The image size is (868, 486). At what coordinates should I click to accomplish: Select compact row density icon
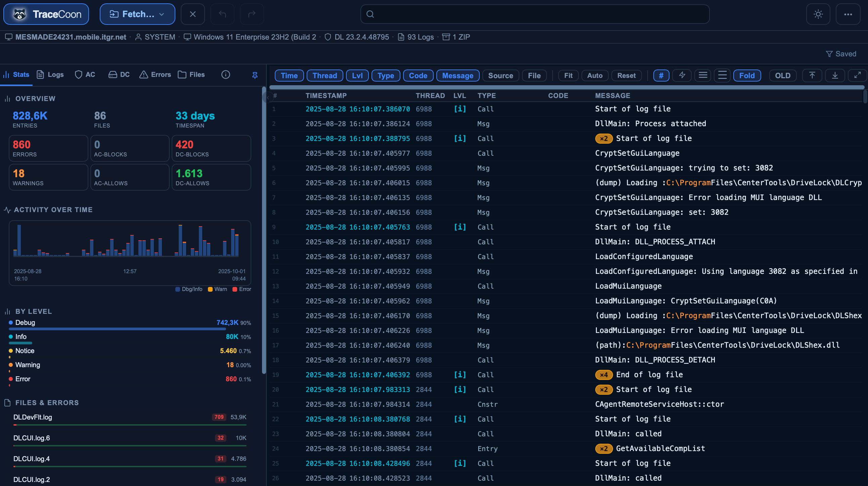703,76
